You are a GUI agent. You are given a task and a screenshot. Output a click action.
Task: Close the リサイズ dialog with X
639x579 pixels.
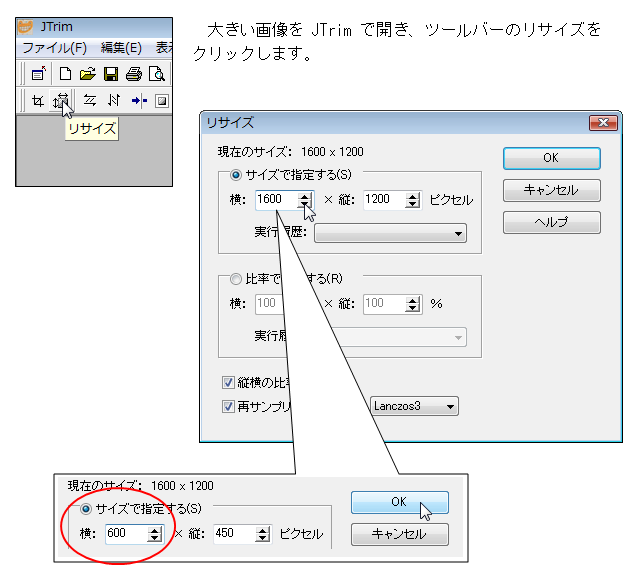[x=604, y=123]
